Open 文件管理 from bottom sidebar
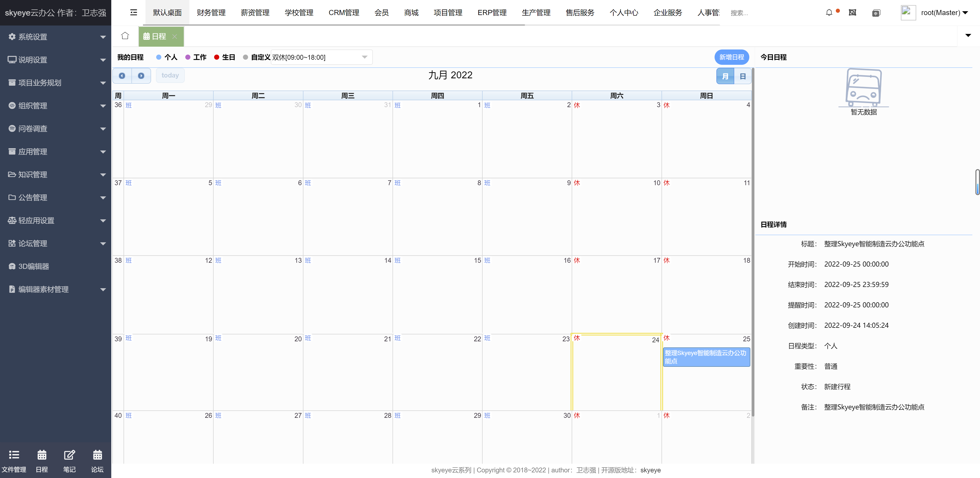This screenshot has width=980, height=478. 14,460
